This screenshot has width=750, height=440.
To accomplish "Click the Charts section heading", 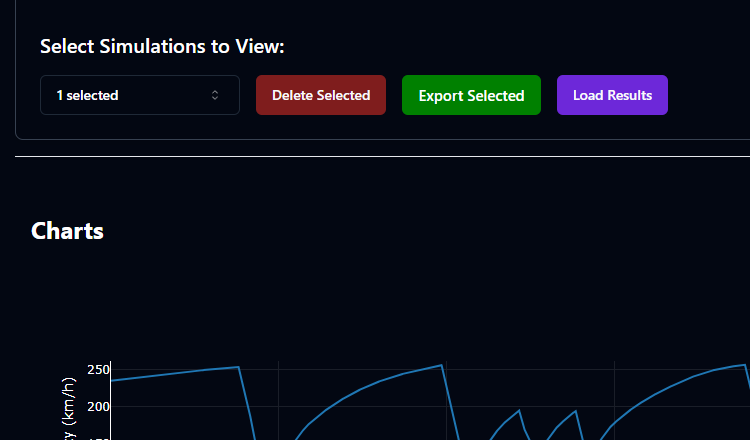I will click(67, 231).
